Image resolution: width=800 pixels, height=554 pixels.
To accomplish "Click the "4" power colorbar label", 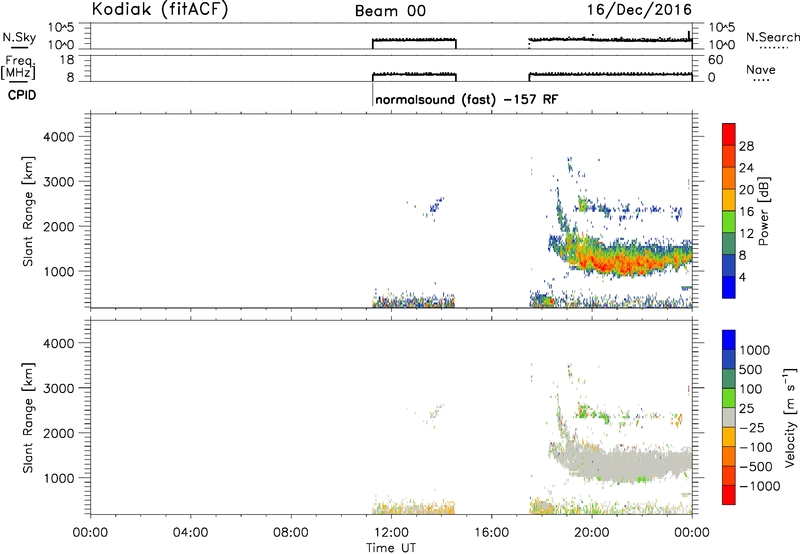I will point(742,277).
